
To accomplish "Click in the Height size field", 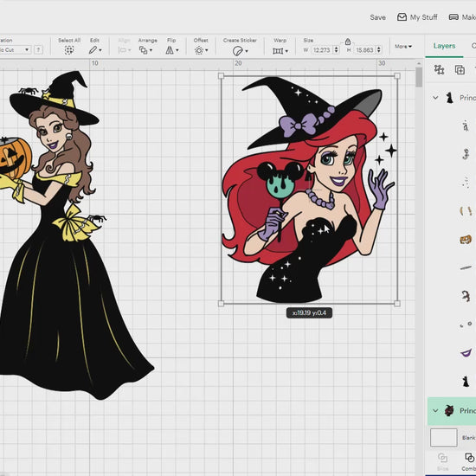I will (364, 50).
